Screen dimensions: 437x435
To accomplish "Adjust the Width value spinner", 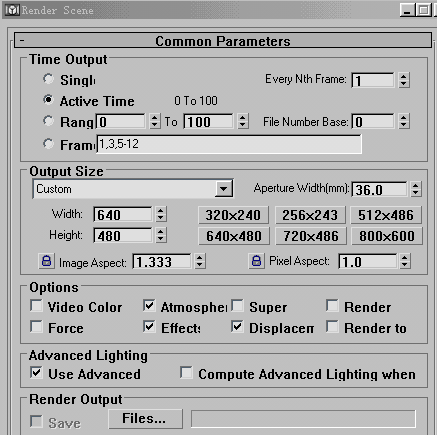I will [x=161, y=214].
